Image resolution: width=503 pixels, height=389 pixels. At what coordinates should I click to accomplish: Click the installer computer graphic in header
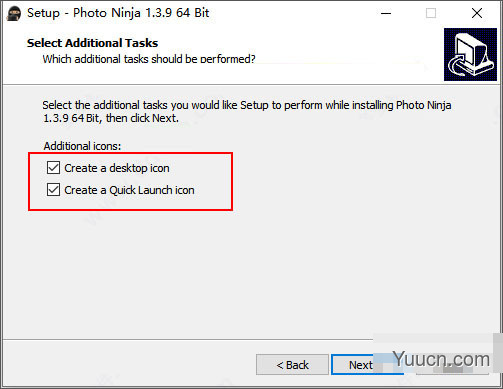470,54
